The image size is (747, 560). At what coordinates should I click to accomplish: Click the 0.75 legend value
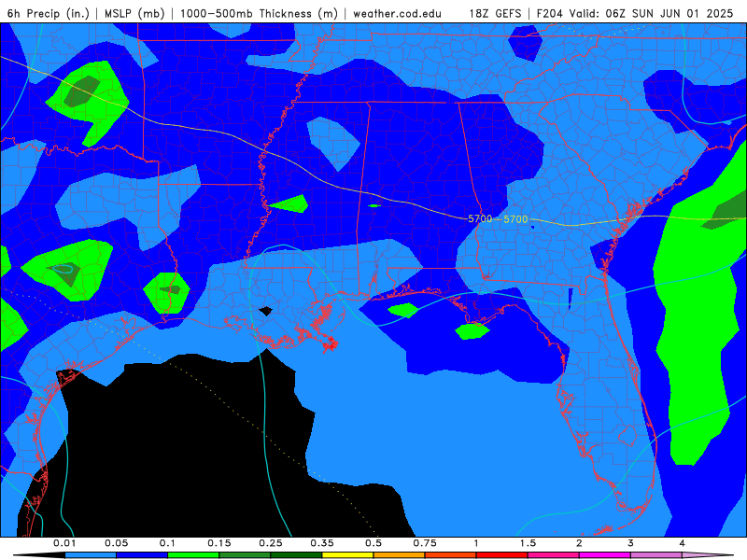[425, 543]
